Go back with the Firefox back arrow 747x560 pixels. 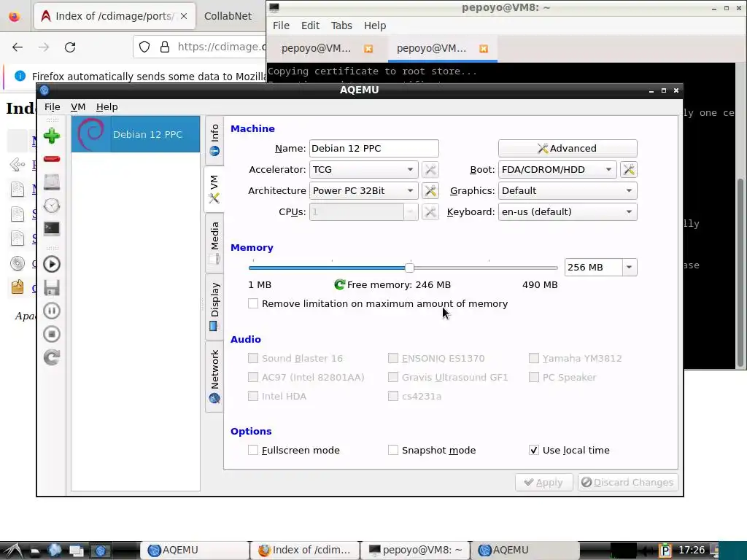[x=18, y=47]
